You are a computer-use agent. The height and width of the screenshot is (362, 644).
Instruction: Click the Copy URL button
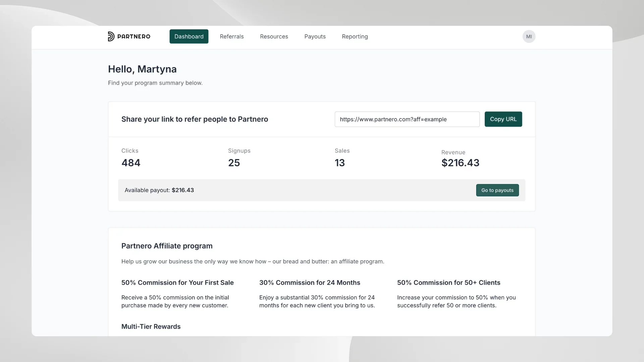pyautogui.click(x=503, y=119)
